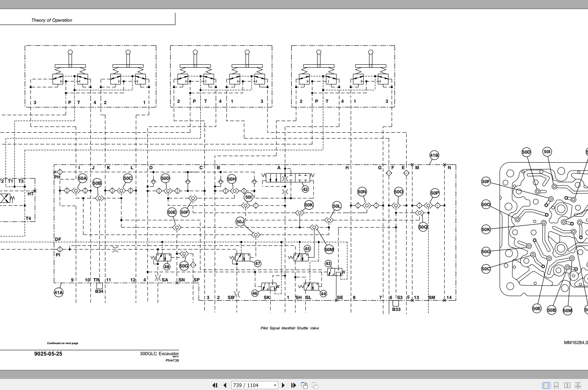Switch to continuous scrolling page layout
This screenshot has height=390, width=588.
(556, 385)
